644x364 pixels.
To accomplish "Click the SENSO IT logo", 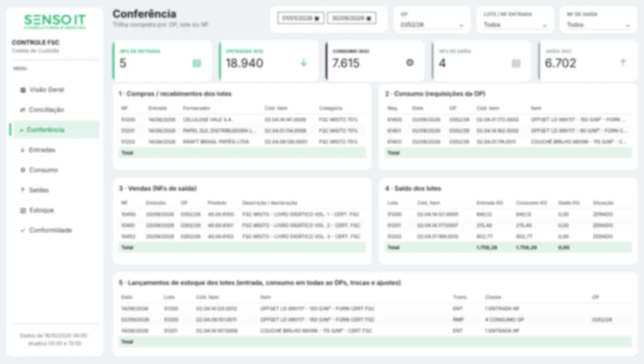I will click(x=55, y=21).
